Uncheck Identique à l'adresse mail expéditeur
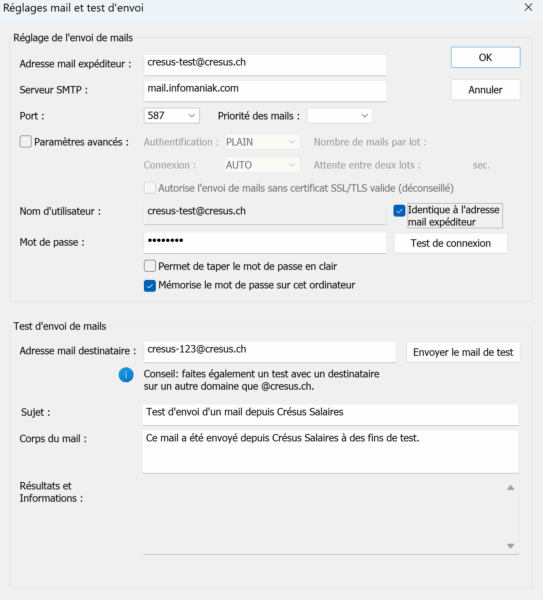 (x=399, y=210)
